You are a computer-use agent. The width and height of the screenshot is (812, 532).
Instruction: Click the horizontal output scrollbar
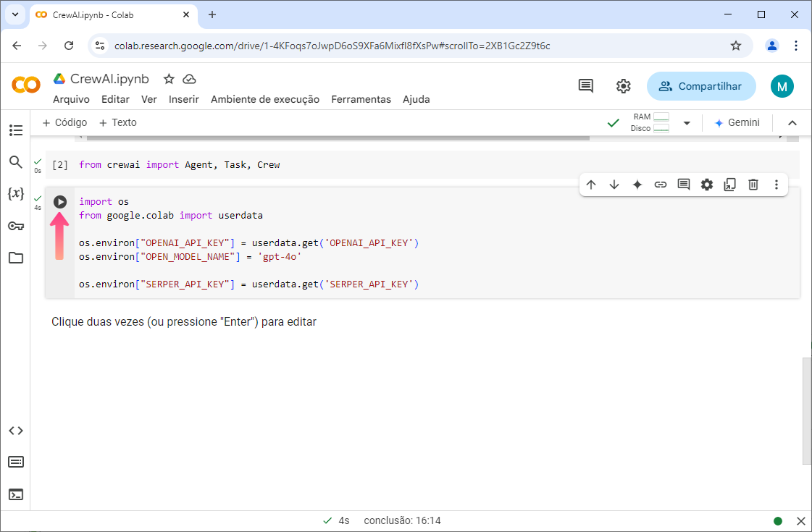coord(338,138)
